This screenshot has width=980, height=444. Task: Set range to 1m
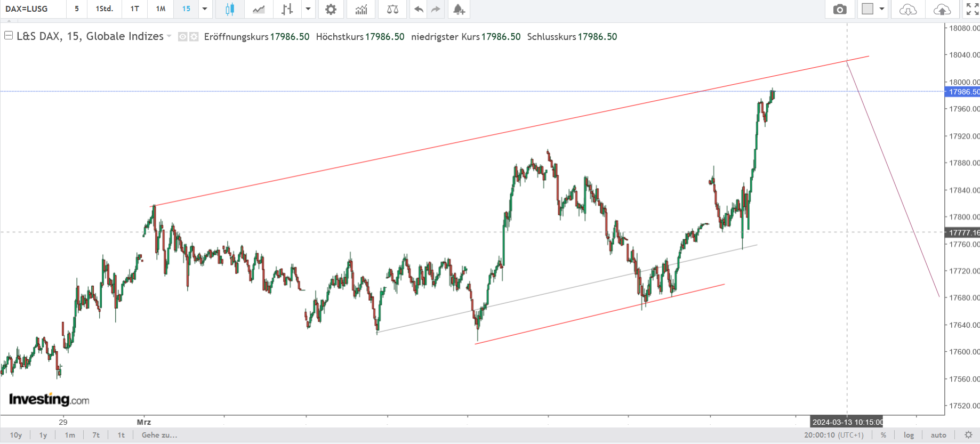70,435
